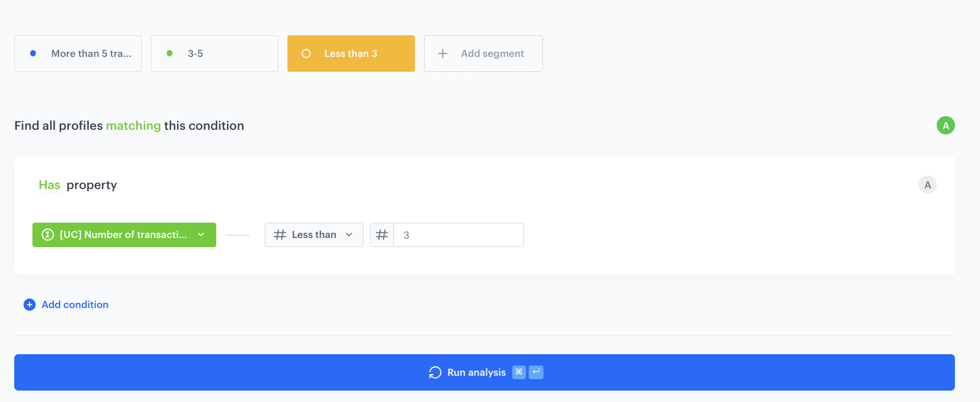Image resolution: width=980 pixels, height=402 pixels.
Task: Click the Add condition link
Action: 75,305
